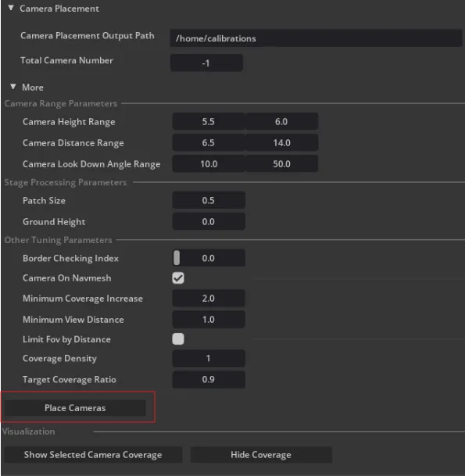Select Camera Distance Range maximum 14.0
Viewport: 465px width, 476px height.
(281, 143)
